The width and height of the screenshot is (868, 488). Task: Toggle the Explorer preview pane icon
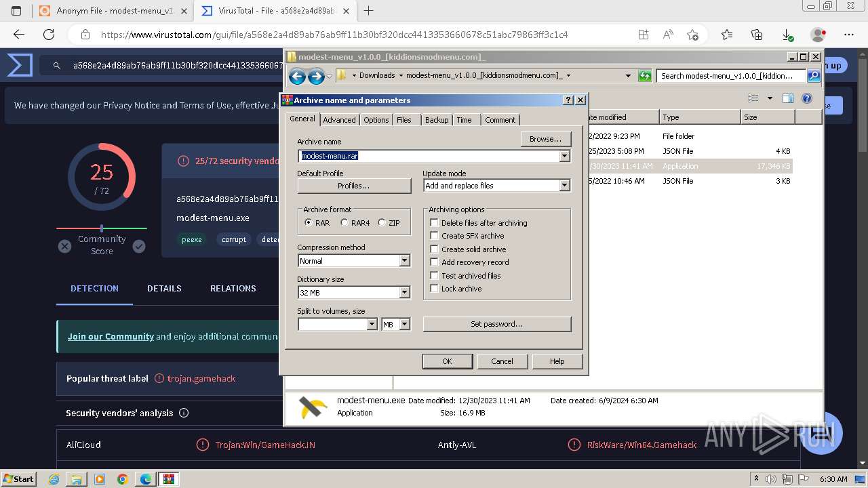(x=787, y=98)
